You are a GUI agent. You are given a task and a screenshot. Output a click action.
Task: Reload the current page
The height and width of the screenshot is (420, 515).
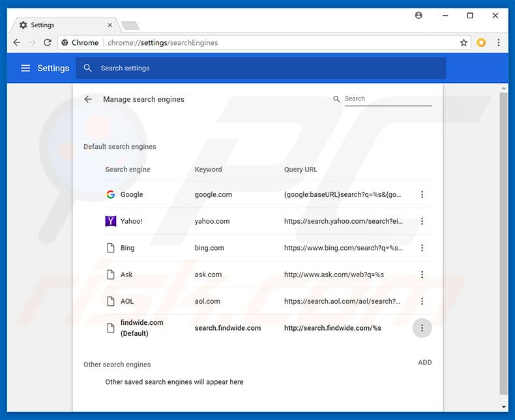pos(48,42)
